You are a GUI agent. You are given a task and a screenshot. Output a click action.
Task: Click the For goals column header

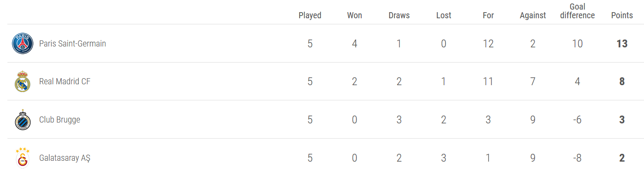click(x=488, y=15)
